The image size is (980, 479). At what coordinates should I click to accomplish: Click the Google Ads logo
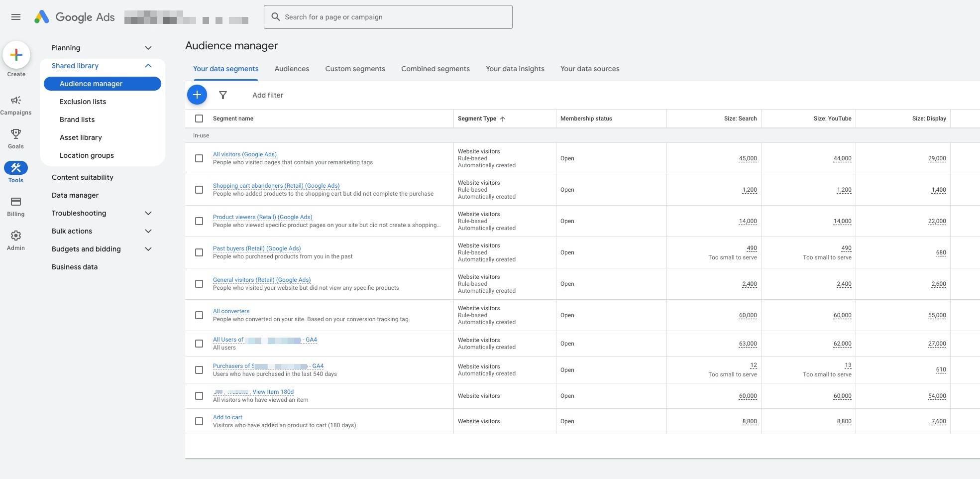coord(75,17)
